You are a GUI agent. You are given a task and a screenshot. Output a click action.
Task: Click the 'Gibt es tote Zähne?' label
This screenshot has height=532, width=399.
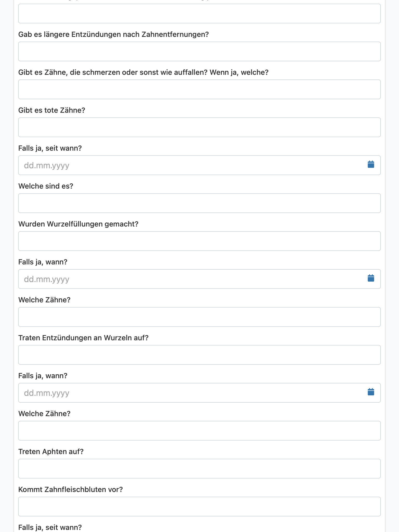coord(52,110)
